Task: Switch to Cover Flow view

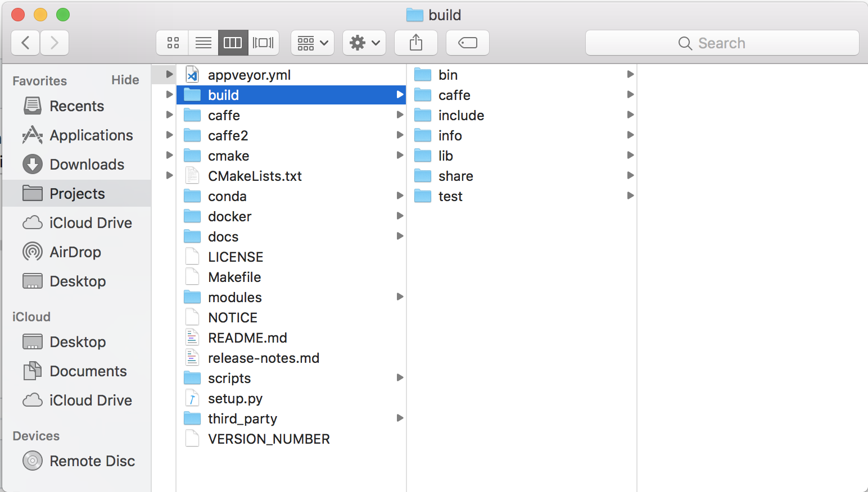Action: tap(263, 42)
